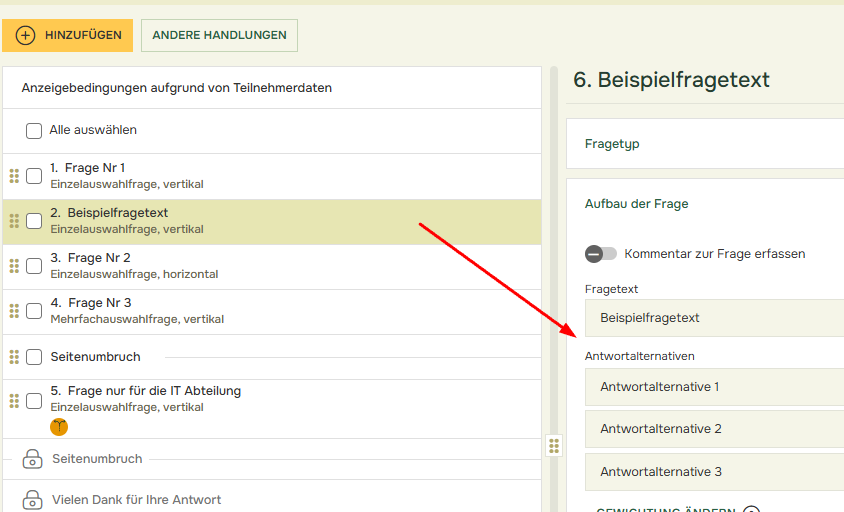Click the orange condition icon under question 5
Viewport: 844px width, 512px height.
click(59, 427)
